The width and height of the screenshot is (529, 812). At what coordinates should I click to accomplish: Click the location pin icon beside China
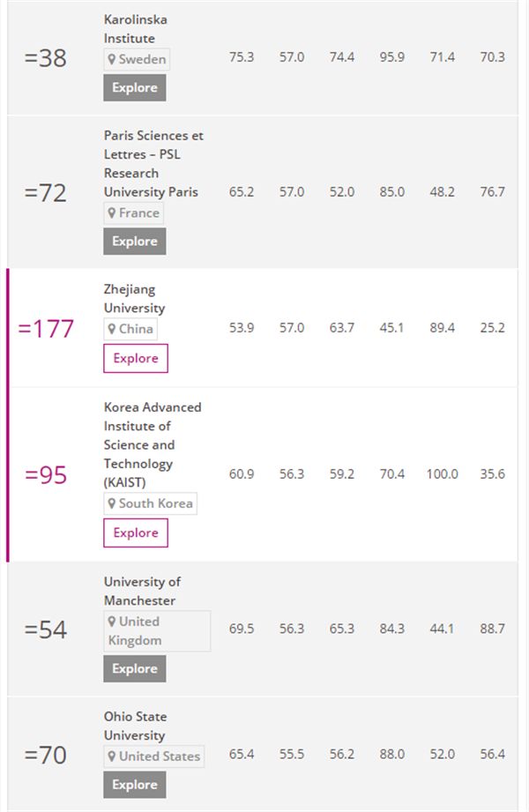pyautogui.click(x=112, y=330)
